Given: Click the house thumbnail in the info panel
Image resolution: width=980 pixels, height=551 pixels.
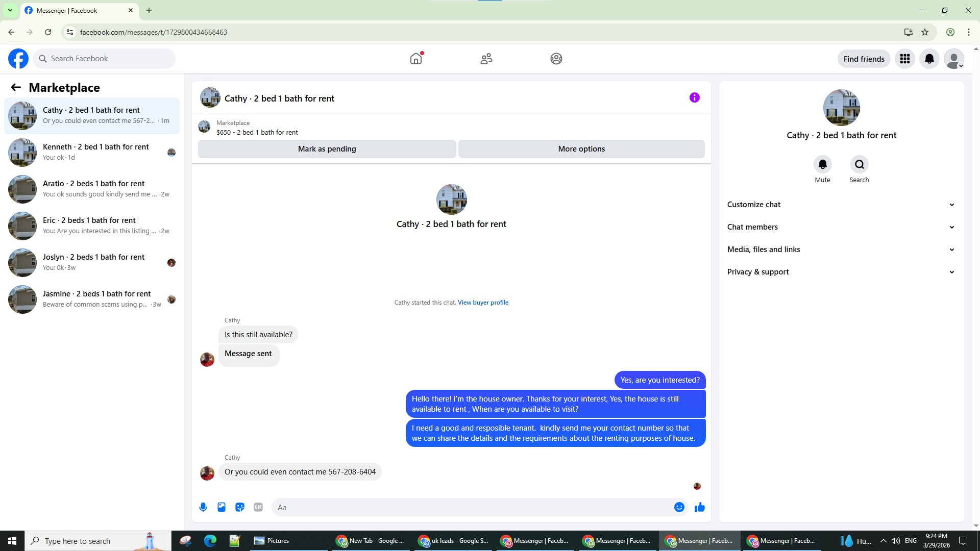Looking at the screenshot, I should (841, 108).
